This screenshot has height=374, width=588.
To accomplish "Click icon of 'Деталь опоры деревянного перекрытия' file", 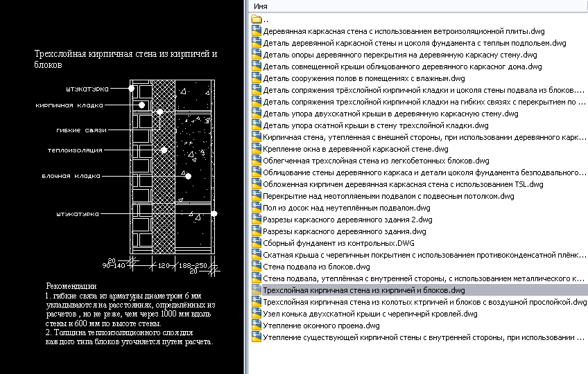I will tap(257, 55).
